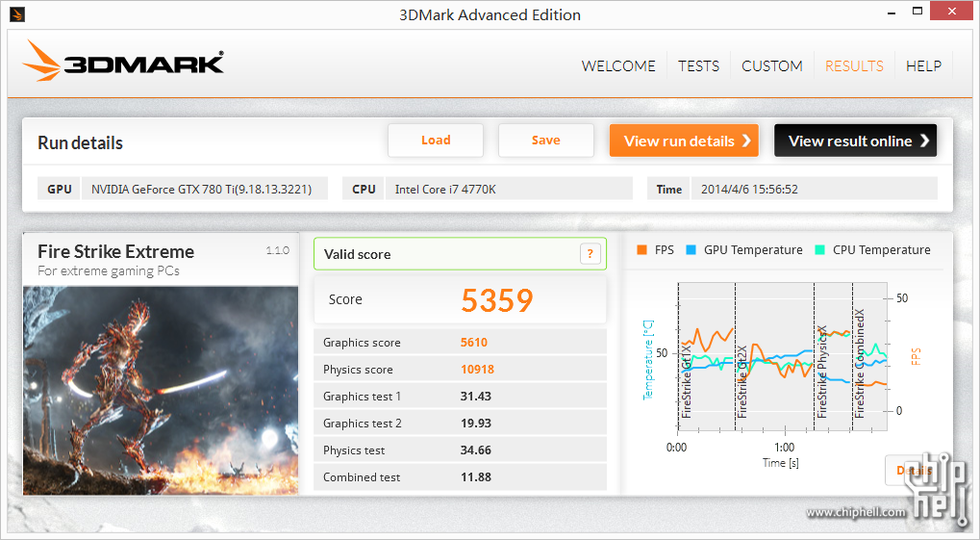Switch to the TESTS tab

699,65
